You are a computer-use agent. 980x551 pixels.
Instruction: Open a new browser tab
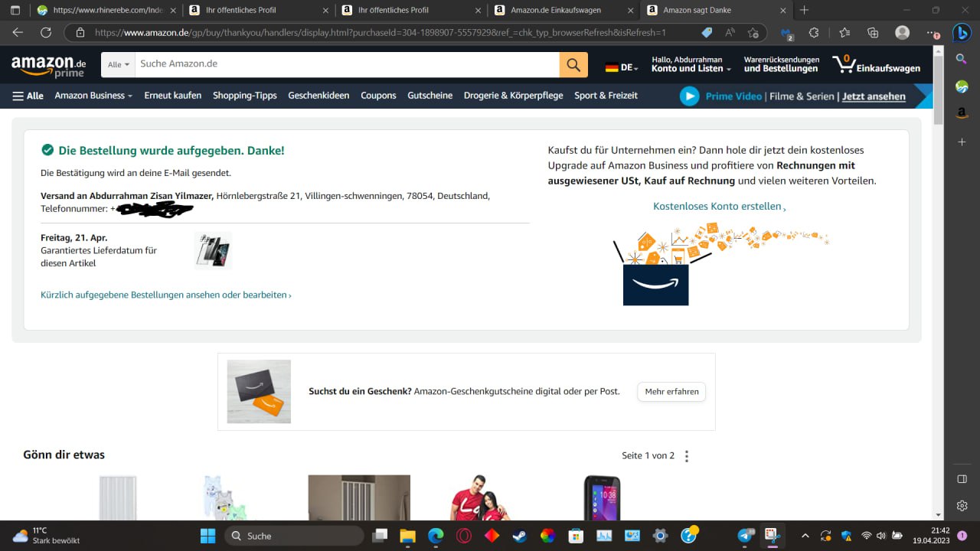[x=804, y=10]
